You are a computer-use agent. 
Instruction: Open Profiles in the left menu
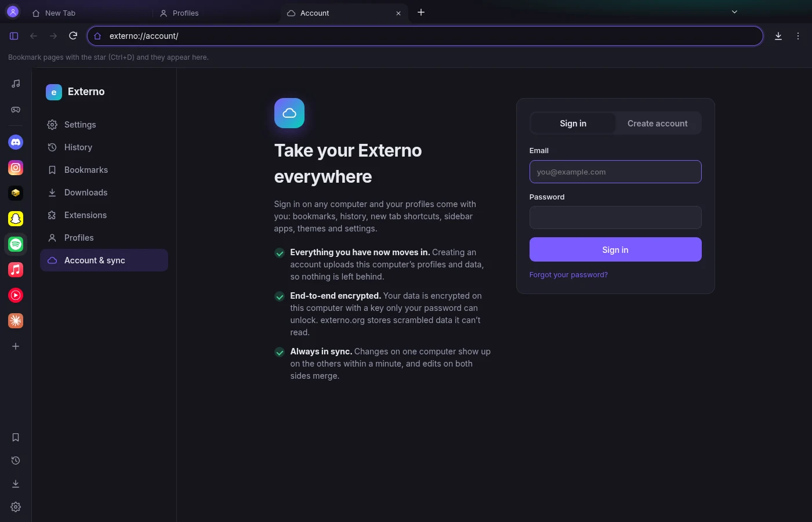pos(104,238)
